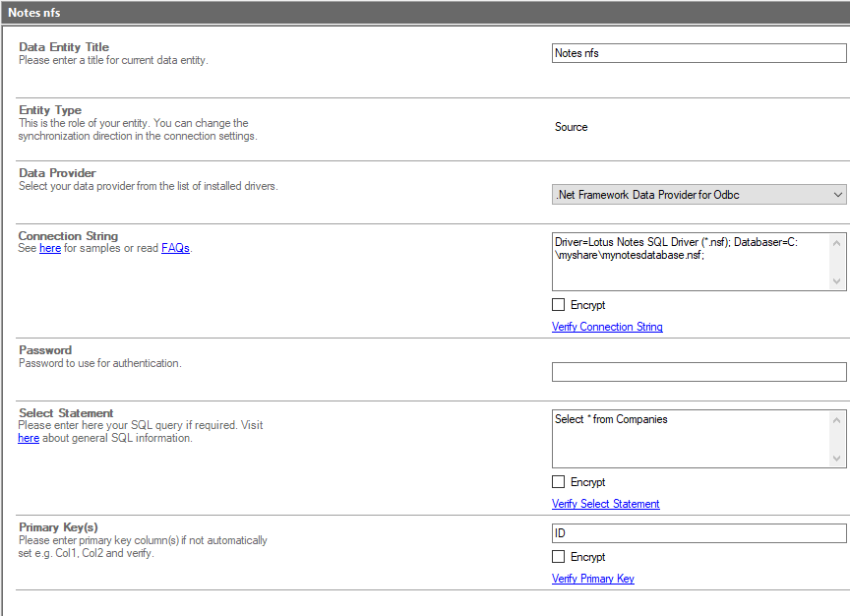Image resolution: width=850 pixels, height=616 pixels.
Task: Click the Notes nfs panel header
Action: click(x=425, y=12)
